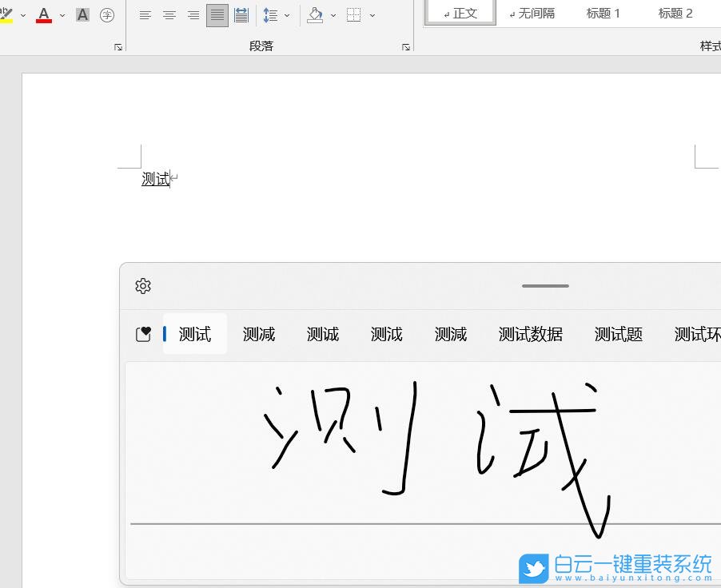This screenshot has width=721, height=588.
Task: Open the Paragraph dialog launcher
Action: coord(406,48)
